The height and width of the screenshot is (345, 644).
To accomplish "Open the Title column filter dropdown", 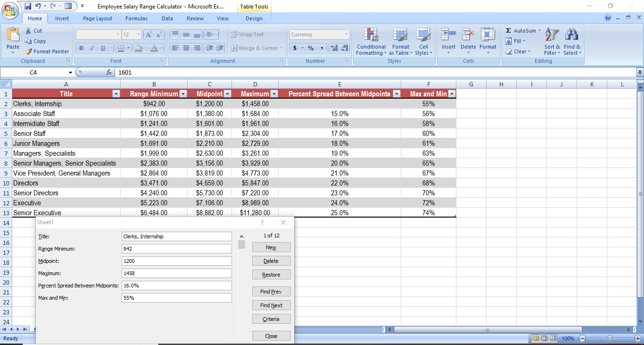I will (116, 94).
